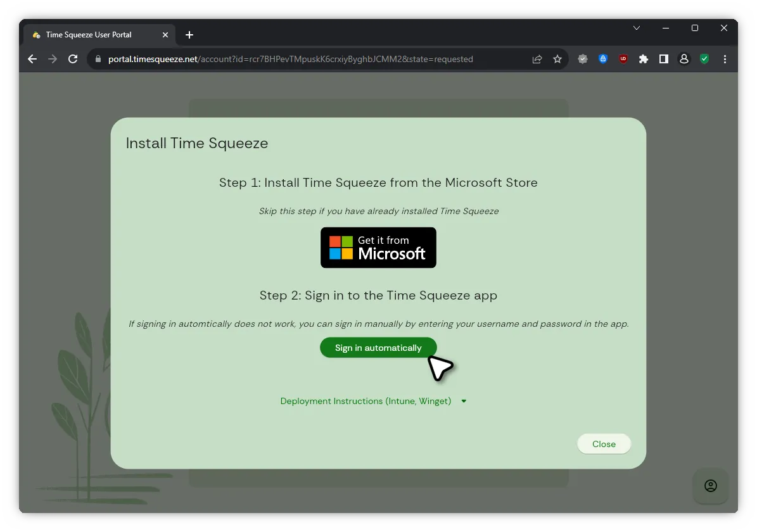
Task: Click the share page icon in address bar
Action: point(537,59)
